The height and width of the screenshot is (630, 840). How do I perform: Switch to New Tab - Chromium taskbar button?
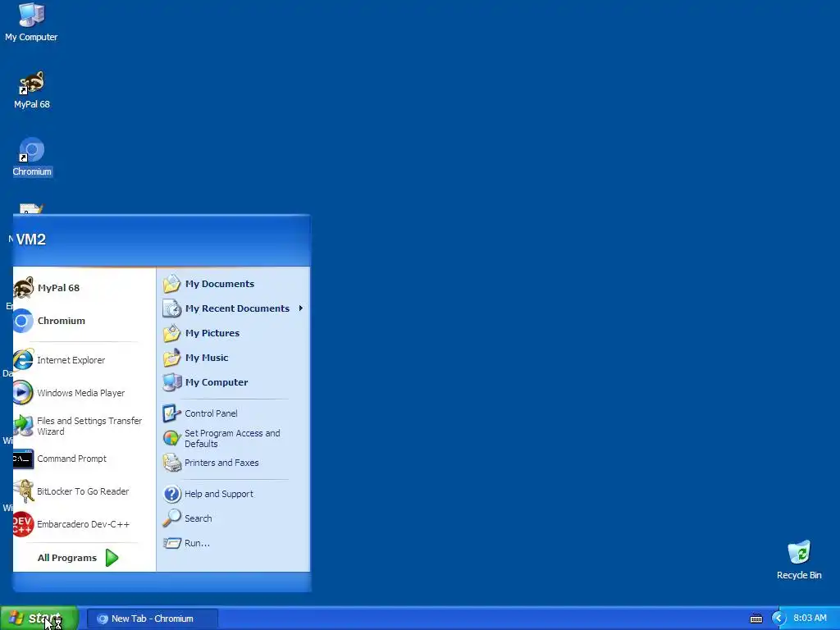click(152, 619)
